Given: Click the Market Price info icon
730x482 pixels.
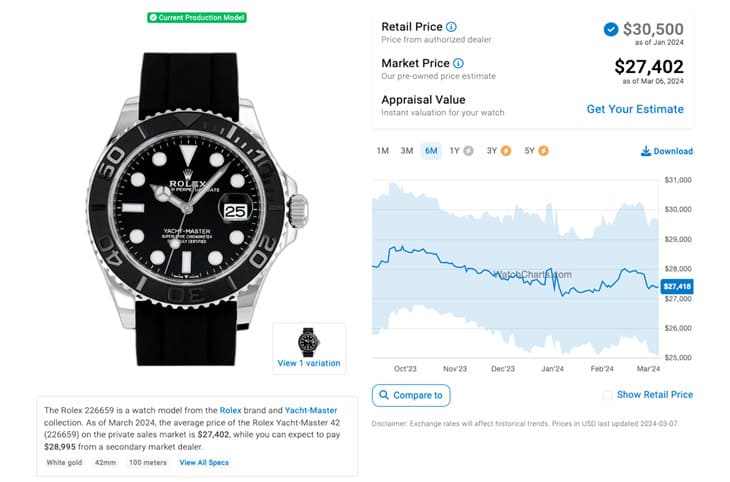Looking at the screenshot, I should point(458,63).
